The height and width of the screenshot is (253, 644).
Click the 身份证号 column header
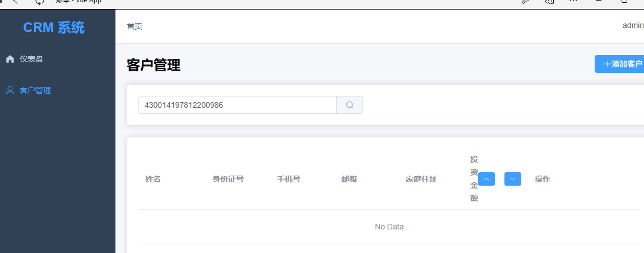(x=228, y=180)
